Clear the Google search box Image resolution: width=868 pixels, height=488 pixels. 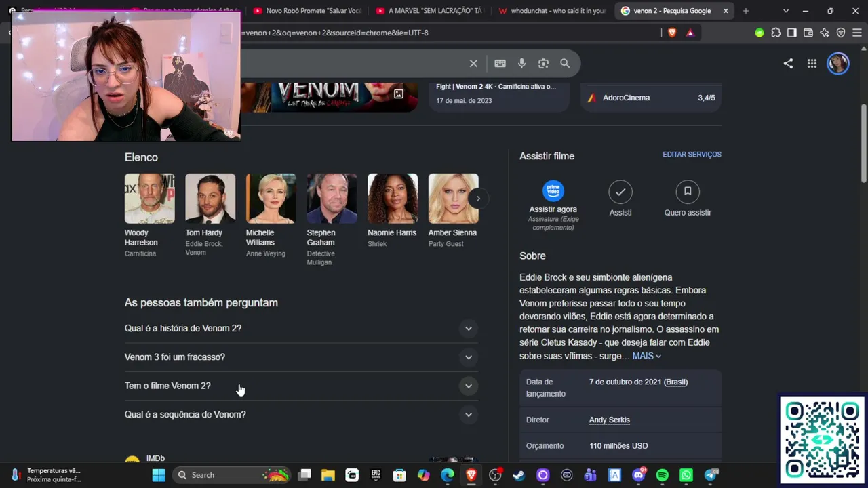473,64
